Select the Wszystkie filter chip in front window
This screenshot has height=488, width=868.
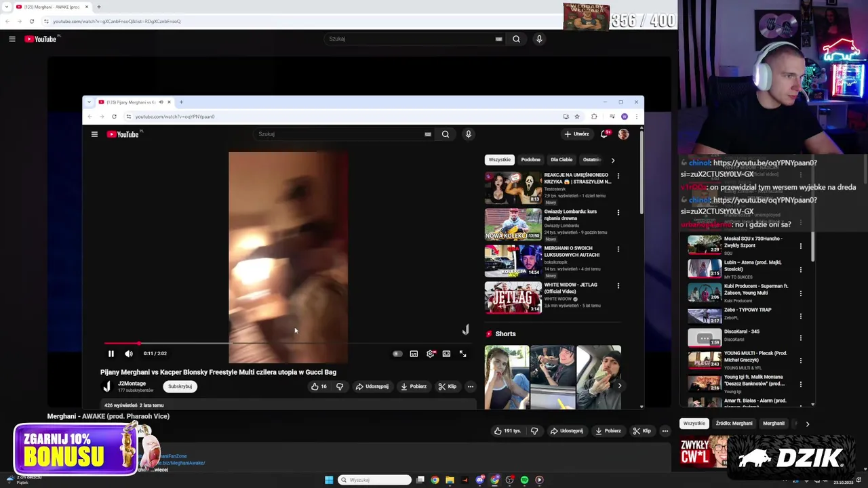pos(500,160)
